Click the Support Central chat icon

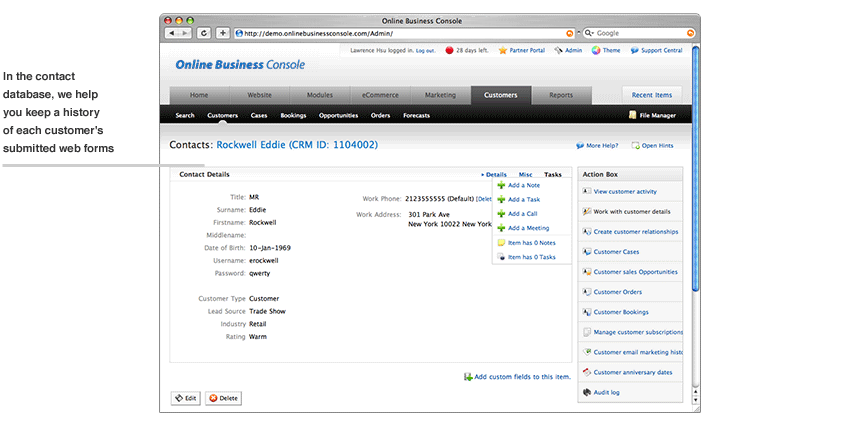pos(634,50)
